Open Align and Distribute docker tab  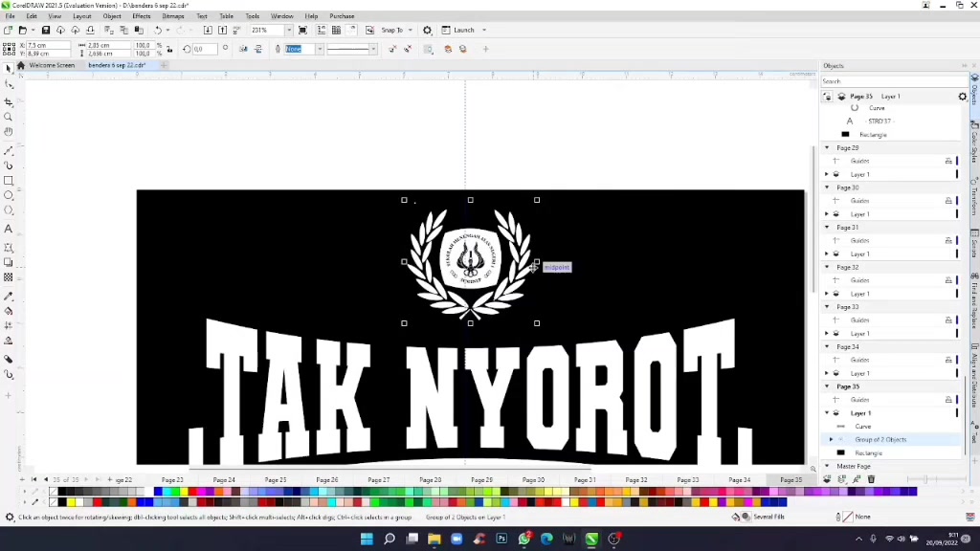click(x=974, y=375)
